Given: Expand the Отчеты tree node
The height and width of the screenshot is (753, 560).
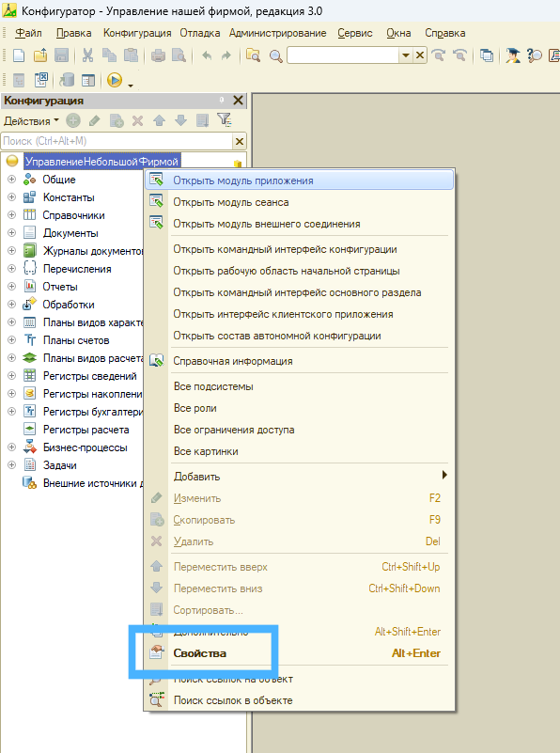Looking at the screenshot, I should pos(12,286).
